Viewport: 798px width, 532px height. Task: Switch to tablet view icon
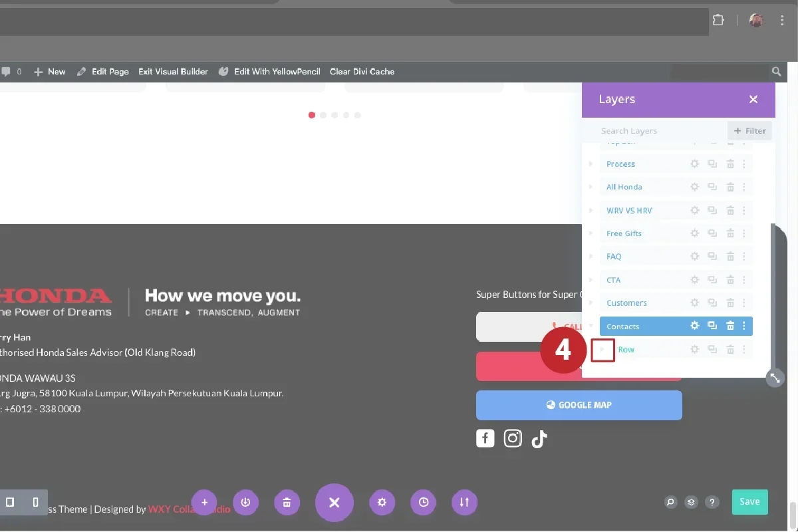(x=10, y=502)
